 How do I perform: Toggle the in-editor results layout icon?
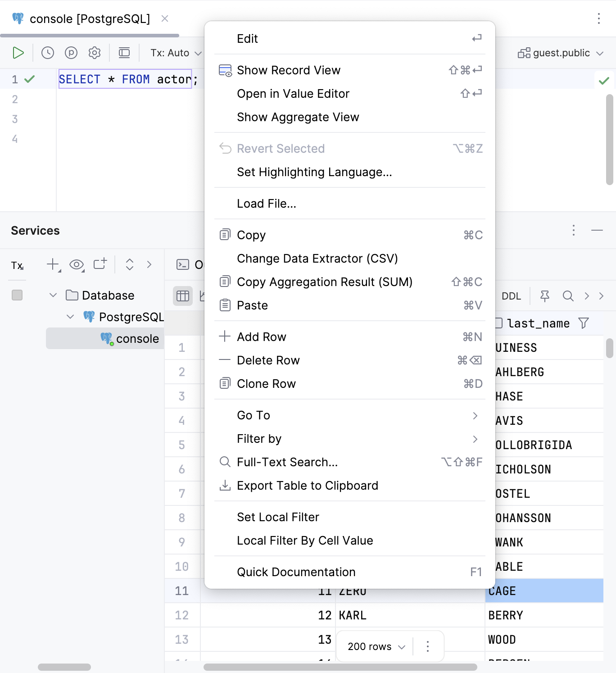pyautogui.click(x=124, y=53)
